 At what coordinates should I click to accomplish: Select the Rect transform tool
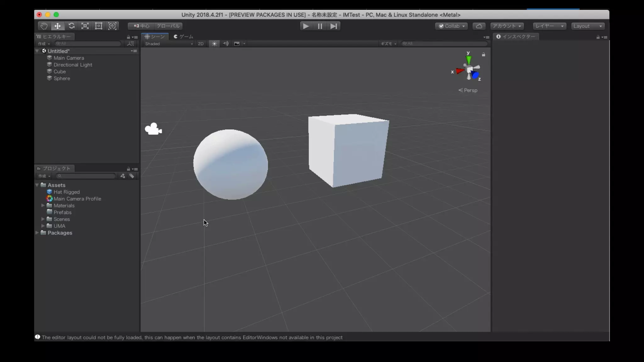[99, 26]
